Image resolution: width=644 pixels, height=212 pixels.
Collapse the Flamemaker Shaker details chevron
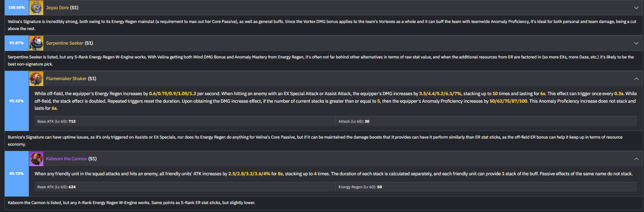tap(636, 78)
